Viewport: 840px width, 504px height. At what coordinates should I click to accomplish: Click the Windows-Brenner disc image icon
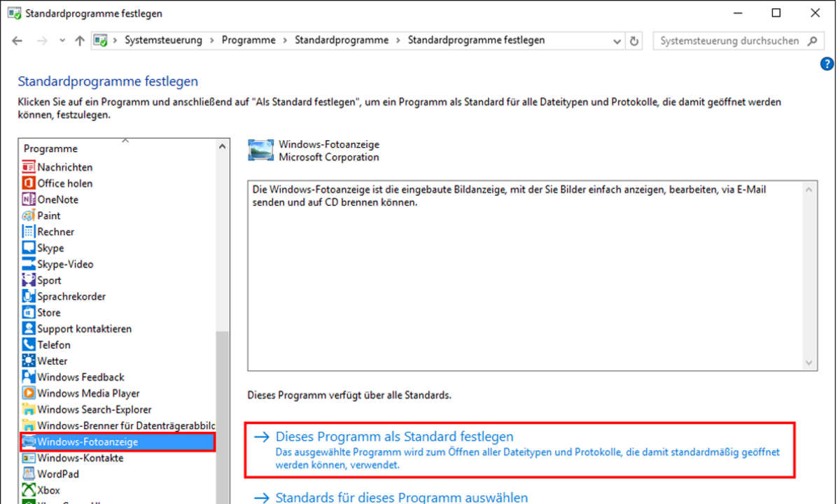pos(29,425)
